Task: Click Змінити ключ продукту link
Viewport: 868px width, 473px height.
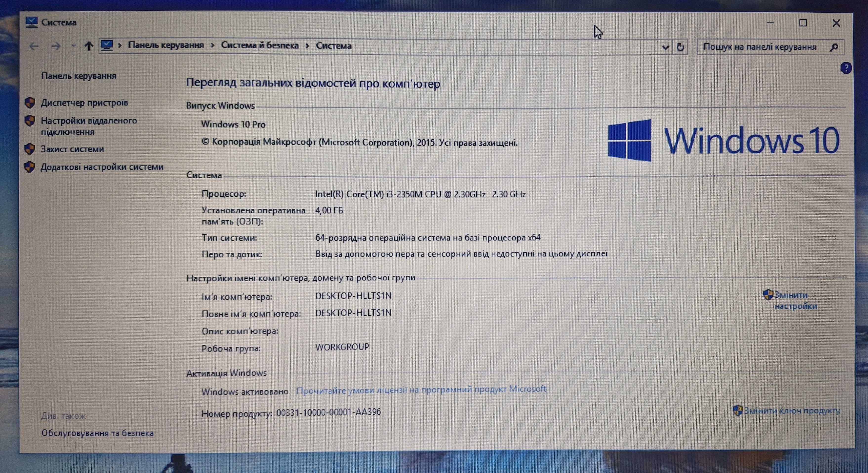Action: pyautogui.click(x=792, y=411)
